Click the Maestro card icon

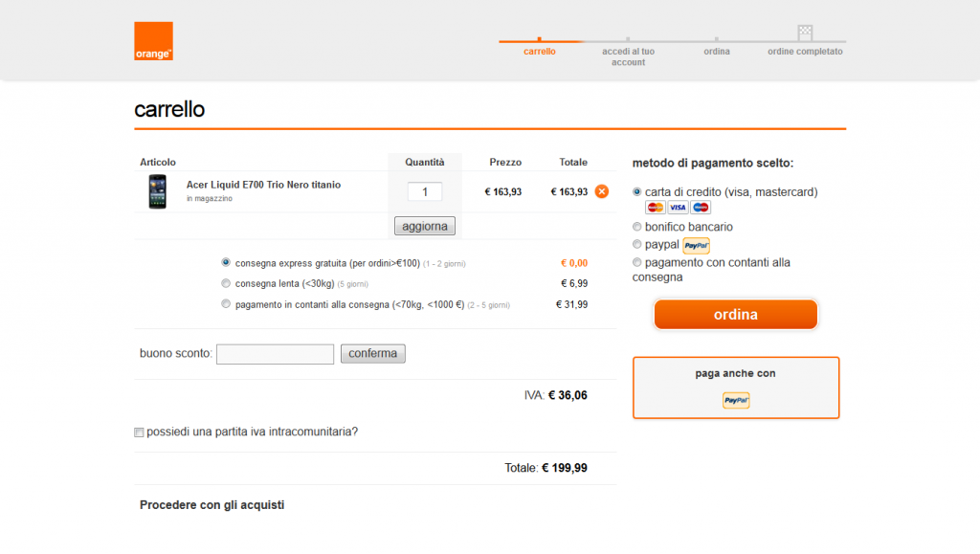tap(701, 207)
